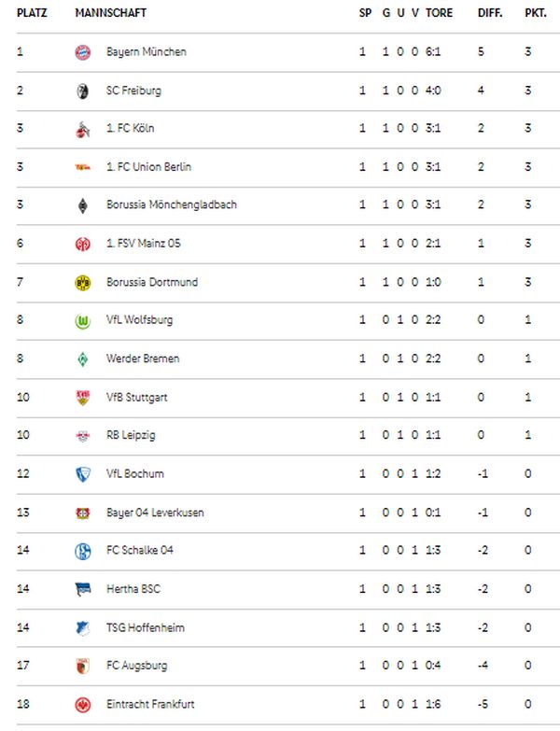
Task: Click the TORE column header
Action: click(x=439, y=13)
